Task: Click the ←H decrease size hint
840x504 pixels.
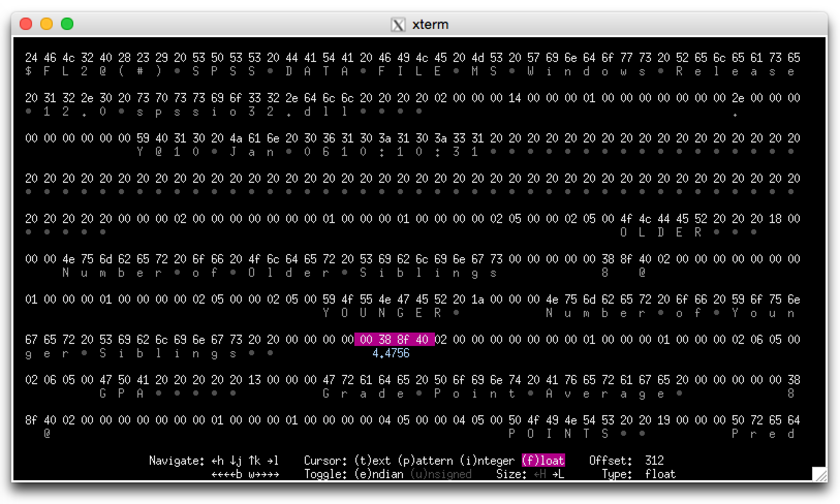Action: pyautogui.click(x=540, y=474)
